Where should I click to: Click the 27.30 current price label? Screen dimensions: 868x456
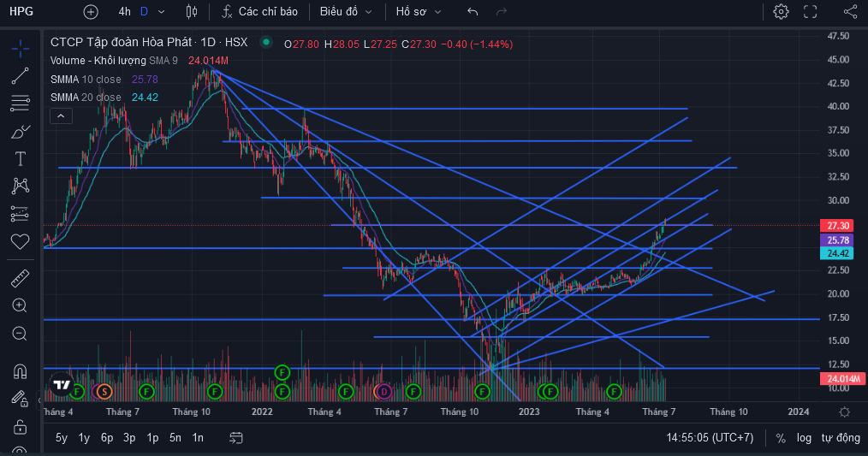click(837, 226)
